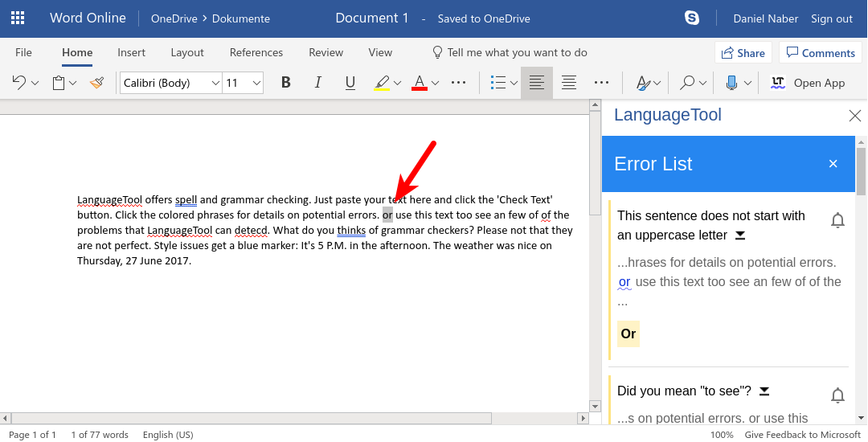Screen dimensions: 868x442
Task: Select the Format Painter brush
Action: [x=96, y=82]
